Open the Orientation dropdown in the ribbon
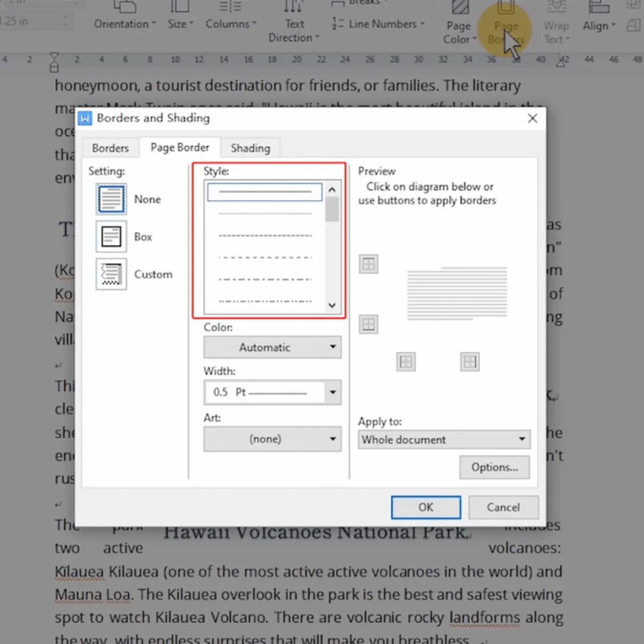Viewport: 644px width, 644px height. point(125,16)
